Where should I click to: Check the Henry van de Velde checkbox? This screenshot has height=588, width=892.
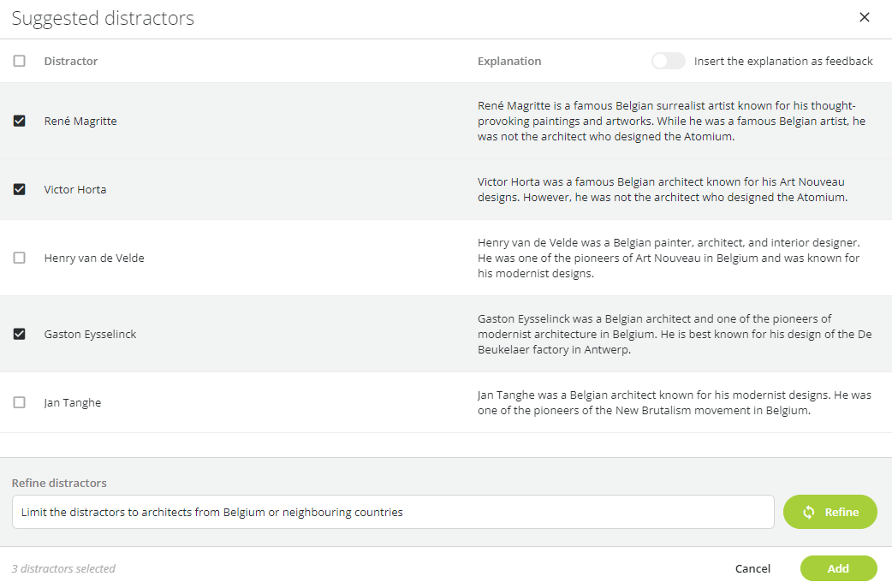20,258
